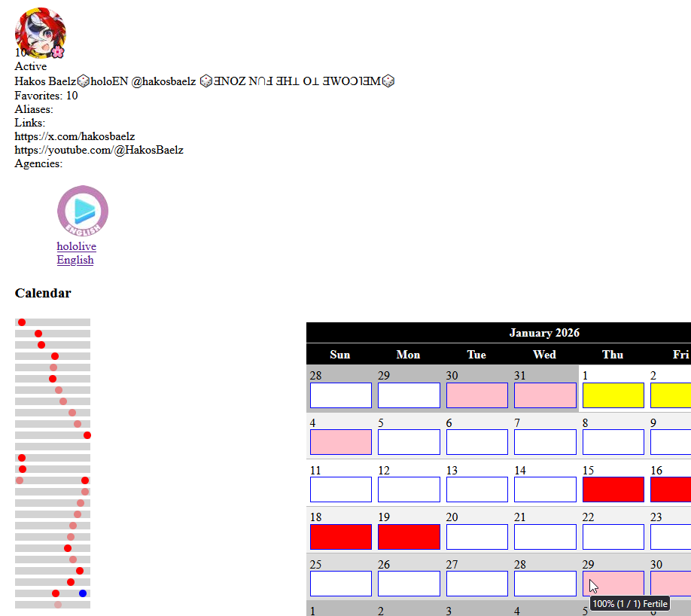
Task: Select the cell for January 5
Action: click(x=409, y=442)
